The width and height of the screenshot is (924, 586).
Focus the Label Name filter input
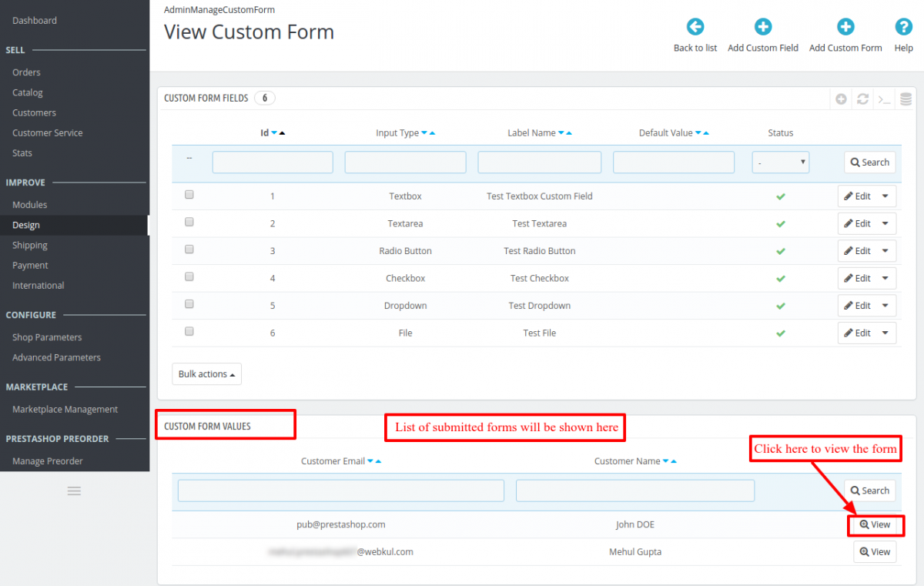click(540, 162)
